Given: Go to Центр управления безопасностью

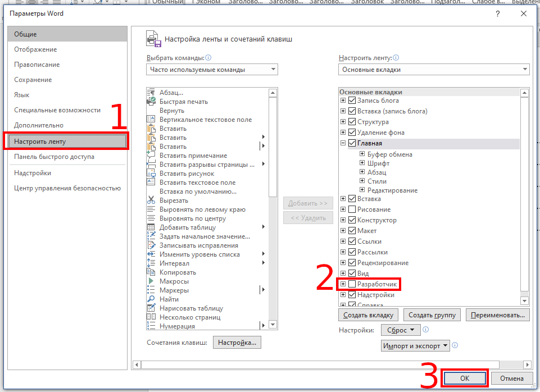Looking at the screenshot, I should tap(67, 188).
